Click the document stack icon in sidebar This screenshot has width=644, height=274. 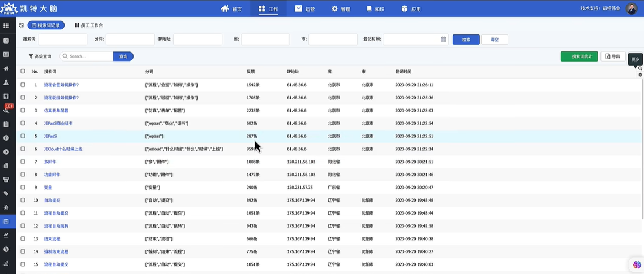[6, 166]
